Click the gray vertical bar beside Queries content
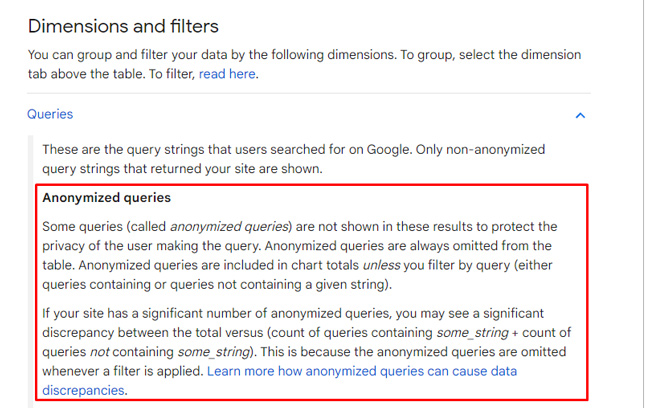This screenshot has width=650, height=408. click(31, 270)
